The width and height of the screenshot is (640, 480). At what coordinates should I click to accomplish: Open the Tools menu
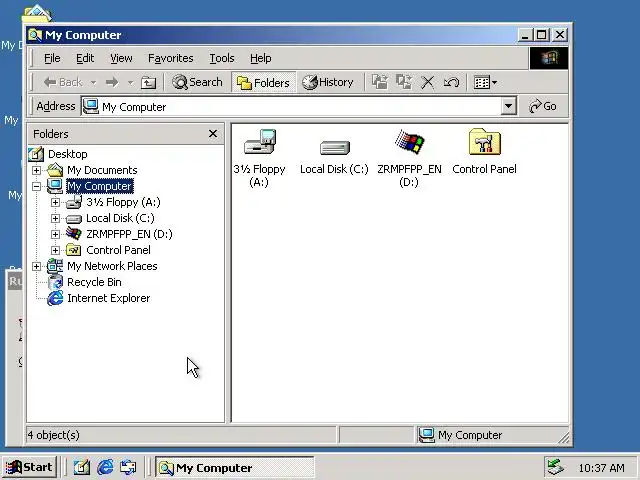tap(222, 58)
